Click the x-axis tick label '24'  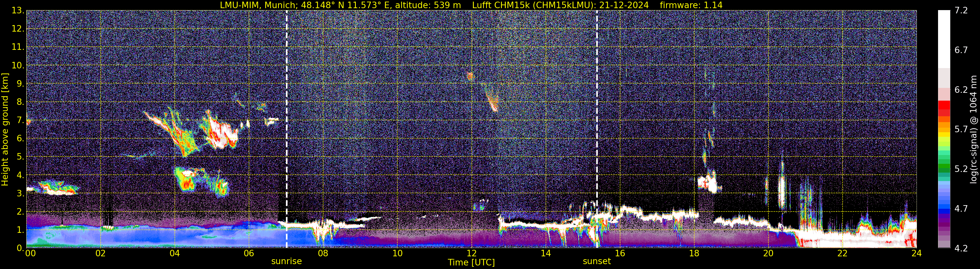(x=917, y=253)
